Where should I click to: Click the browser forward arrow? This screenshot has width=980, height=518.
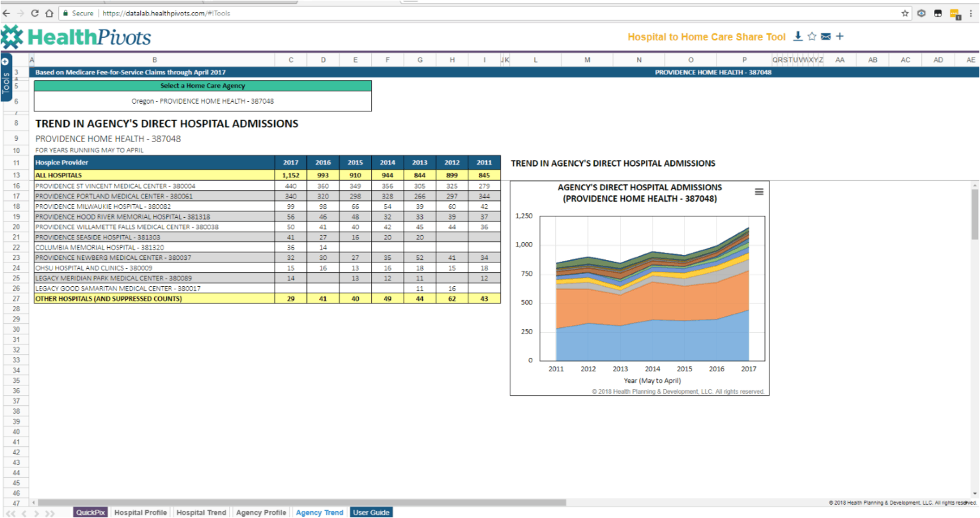pos(20,13)
